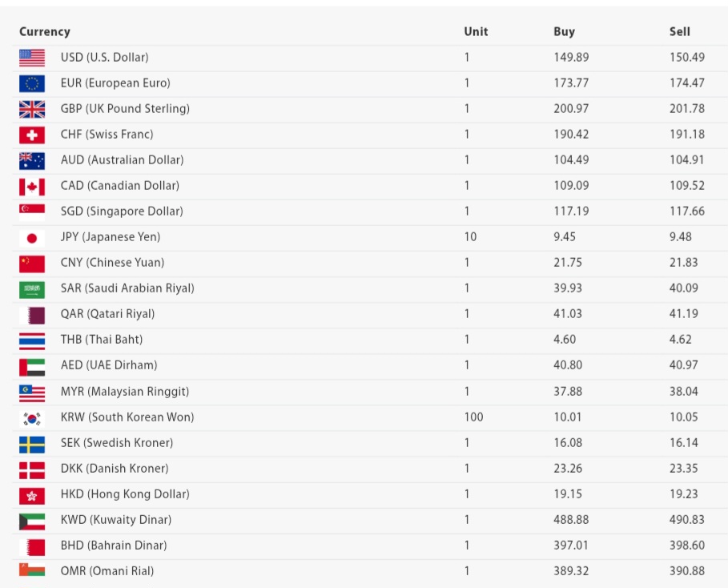Click the U.S. Dollar flag icon
The width and height of the screenshot is (728, 588).
click(32, 58)
